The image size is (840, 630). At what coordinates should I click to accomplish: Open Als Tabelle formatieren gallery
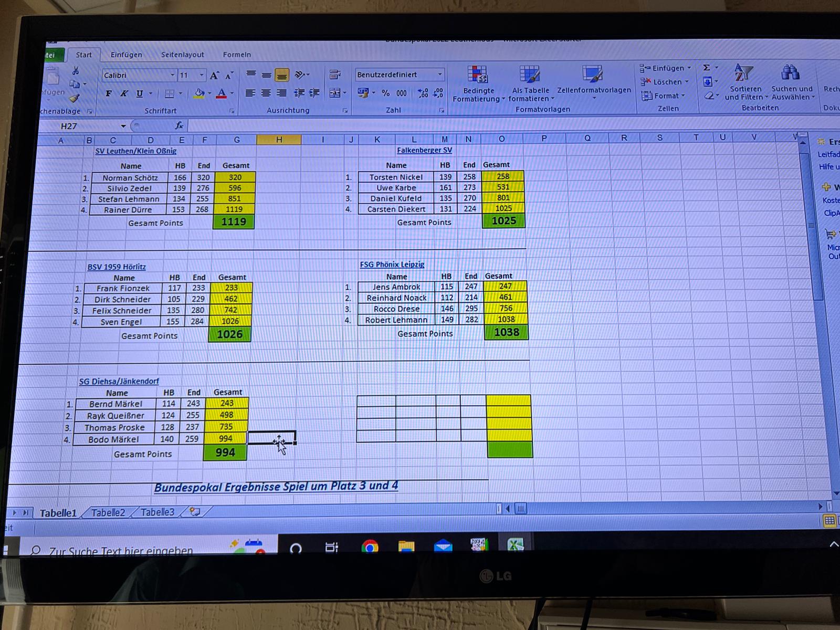(530, 84)
